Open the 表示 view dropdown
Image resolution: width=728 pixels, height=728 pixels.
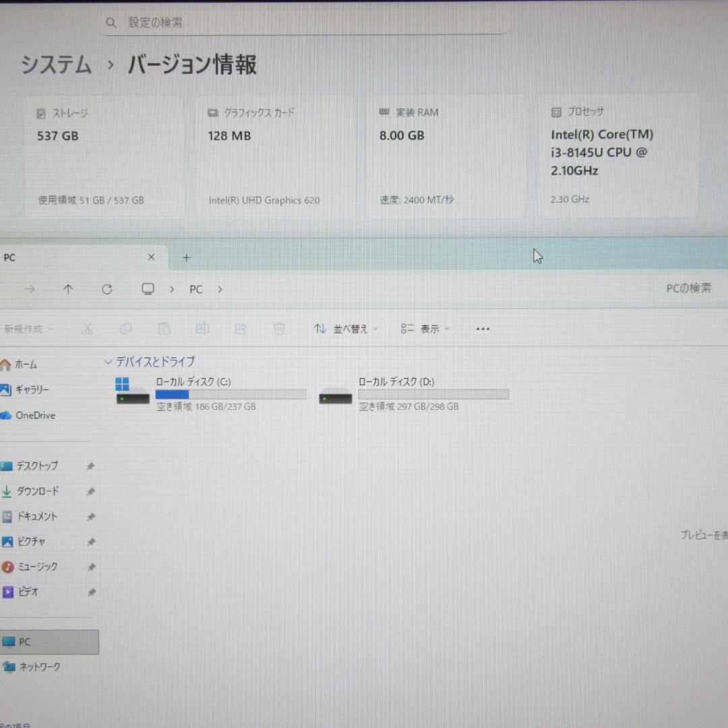point(425,328)
